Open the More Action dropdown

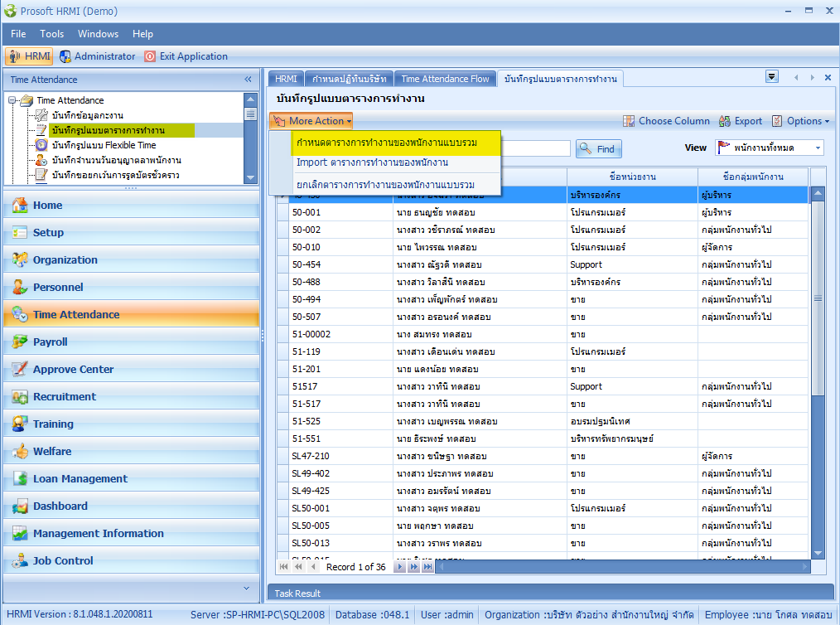click(311, 121)
